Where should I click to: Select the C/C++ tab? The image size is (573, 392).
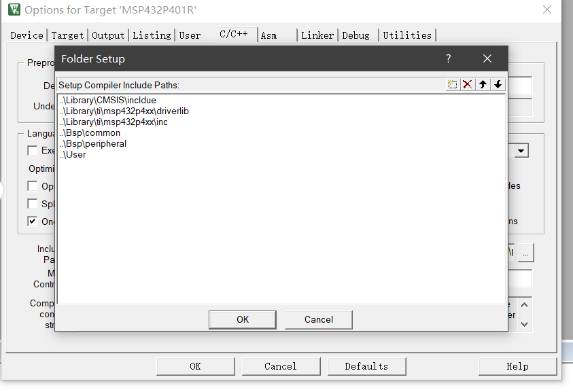(x=236, y=35)
